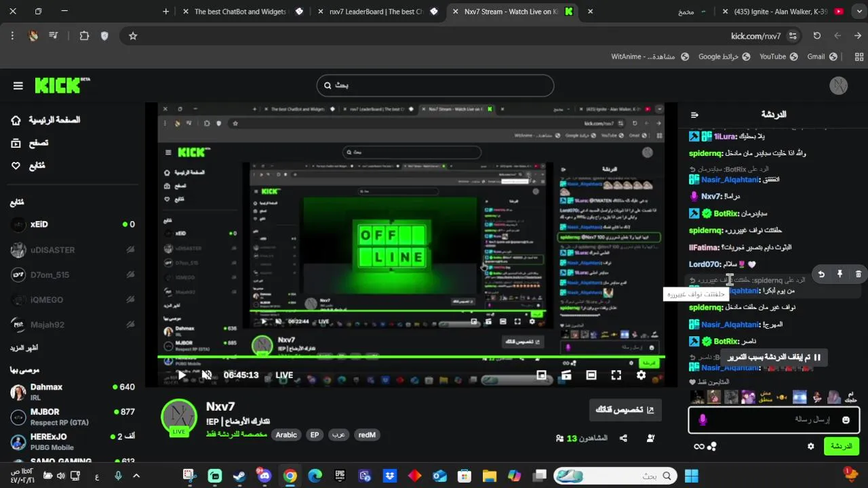The width and height of the screenshot is (868, 488).
Task: Click the chat message input field
Action: pyautogui.click(x=774, y=420)
